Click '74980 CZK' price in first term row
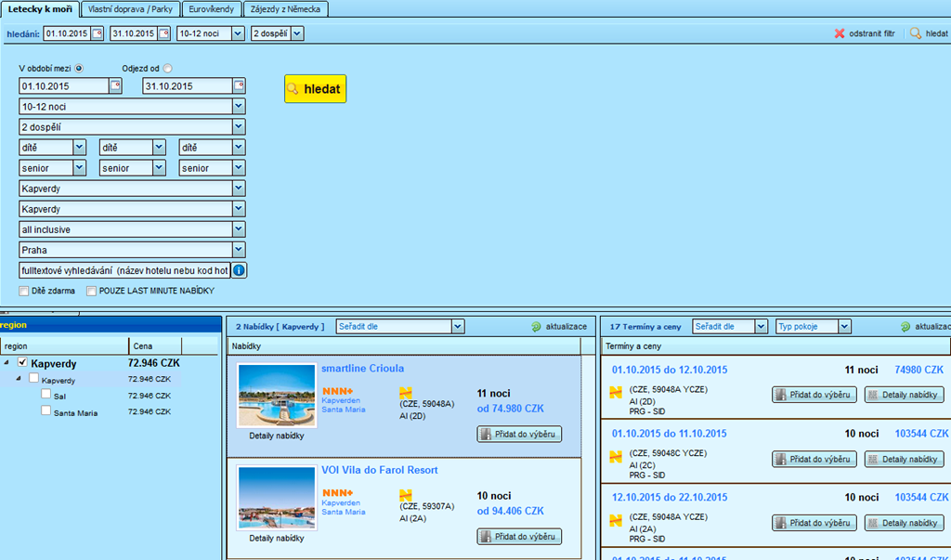The height and width of the screenshot is (560, 951). 918,371
